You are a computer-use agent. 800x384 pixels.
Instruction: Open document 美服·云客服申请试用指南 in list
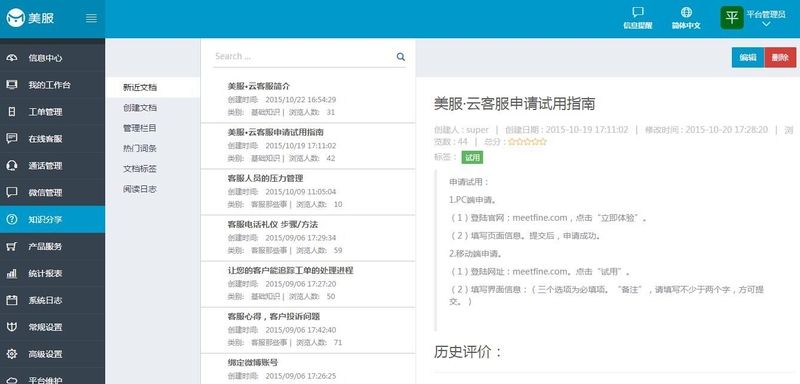tap(276, 133)
